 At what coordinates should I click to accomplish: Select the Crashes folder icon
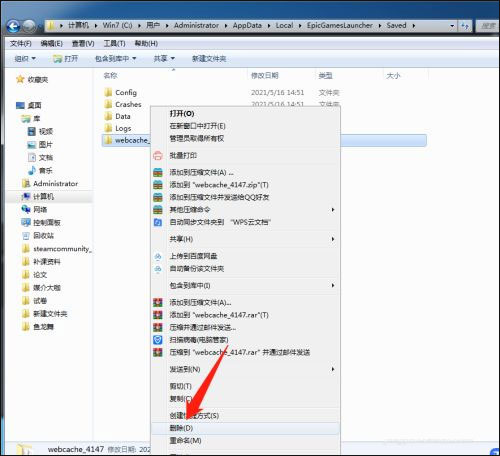pos(108,104)
